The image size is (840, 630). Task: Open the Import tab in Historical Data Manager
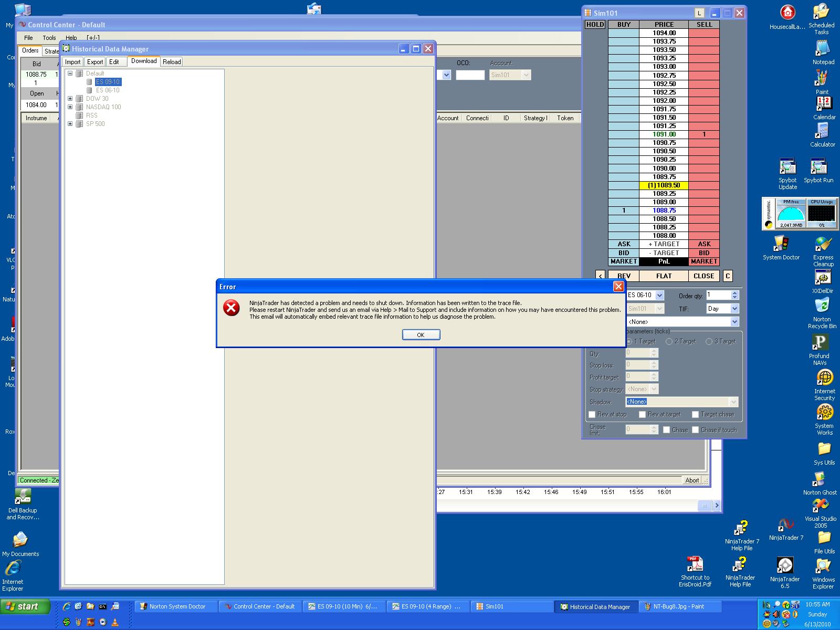pos(72,62)
